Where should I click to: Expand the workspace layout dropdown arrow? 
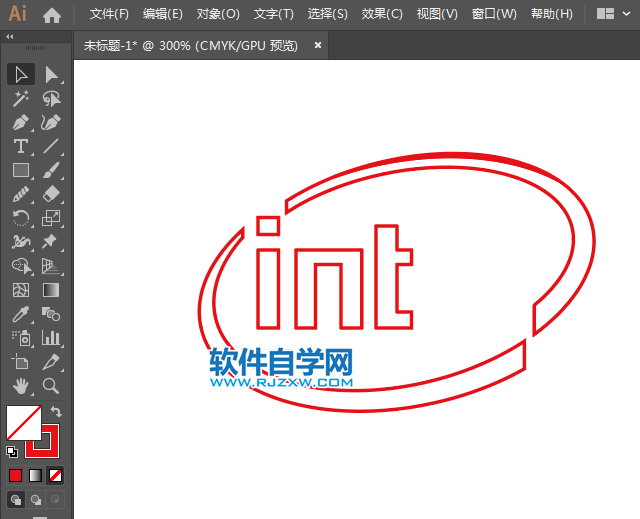(627, 14)
